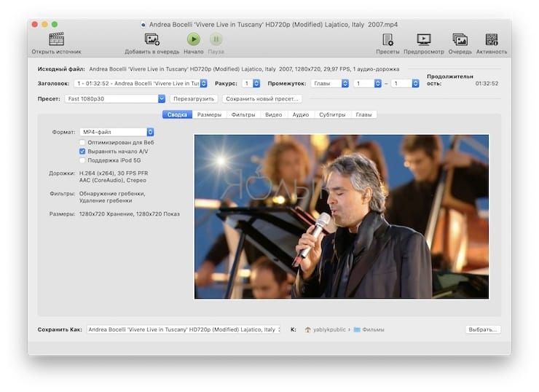
Task: Enable the Поддержка iPod 5G checkbox
Action: click(82, 160)
